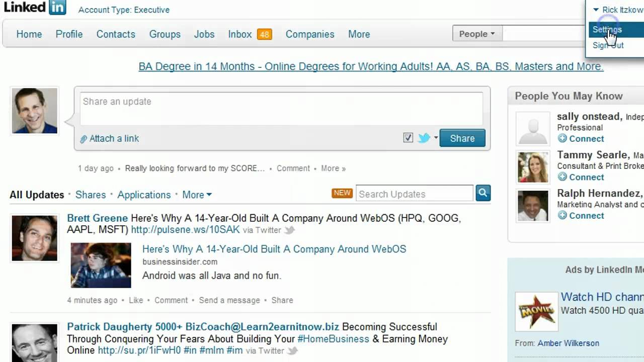Open the Companies menu

pyautogui.click(x=310, y=34)
